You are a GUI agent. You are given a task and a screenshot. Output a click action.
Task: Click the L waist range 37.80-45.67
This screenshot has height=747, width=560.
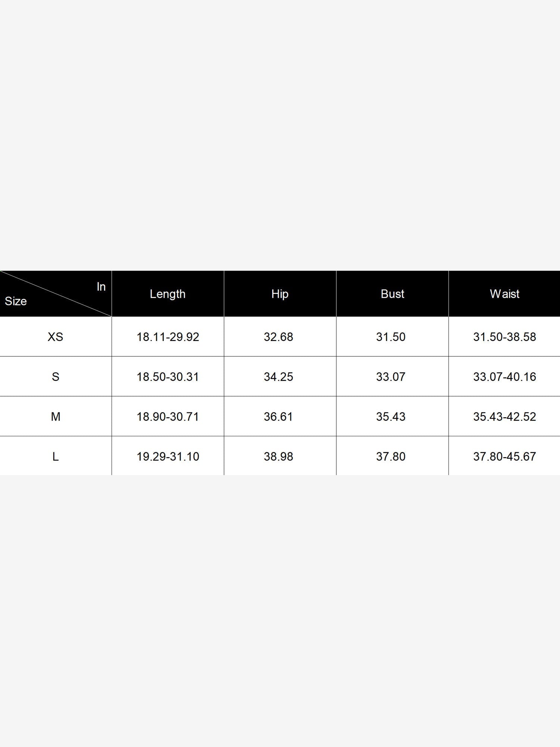tap(504, 456)
